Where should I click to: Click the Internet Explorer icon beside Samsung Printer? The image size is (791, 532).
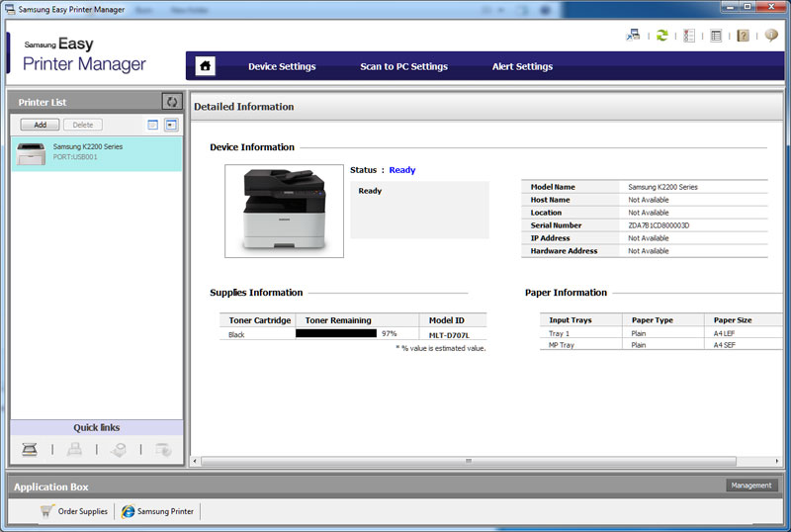(x=128, y=511)
